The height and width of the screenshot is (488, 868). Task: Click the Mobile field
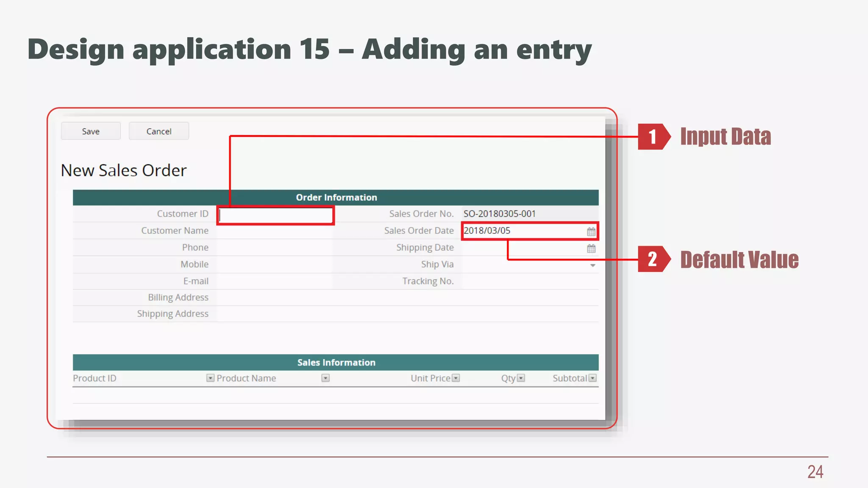pyautogui.click(x=275, y=264)
